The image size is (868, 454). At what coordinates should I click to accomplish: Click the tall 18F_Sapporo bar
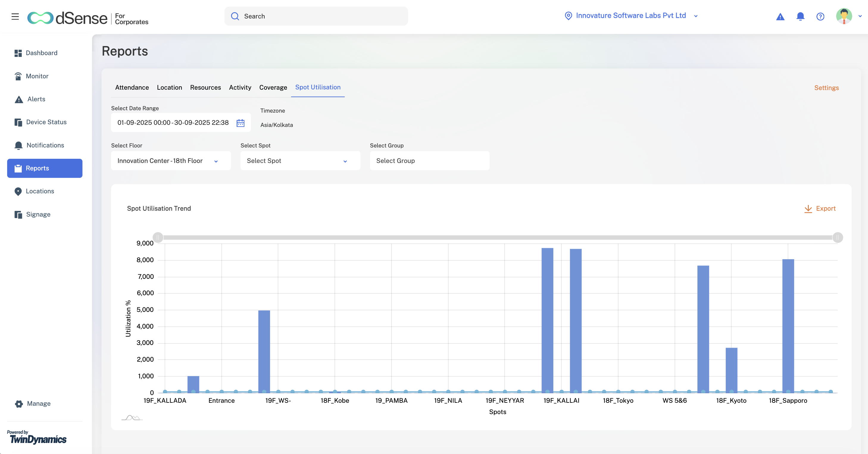click(x=788, y=326)
